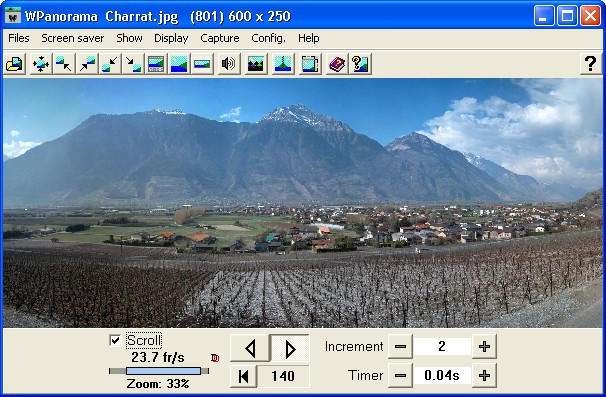Toggle sound with the speaker icon

(228, 64)
